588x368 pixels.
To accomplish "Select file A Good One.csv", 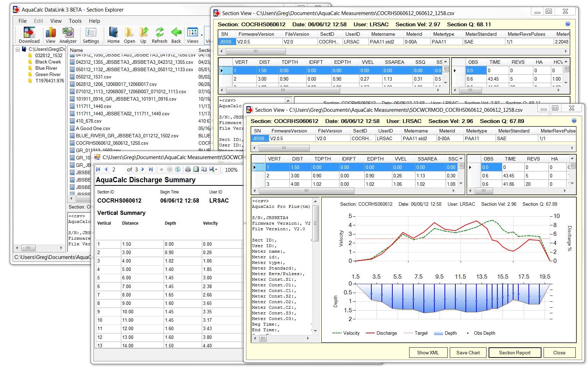I will [93, 128].
